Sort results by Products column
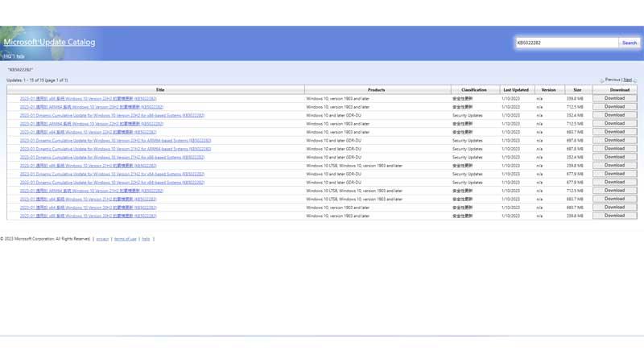 tap(376, 90)
